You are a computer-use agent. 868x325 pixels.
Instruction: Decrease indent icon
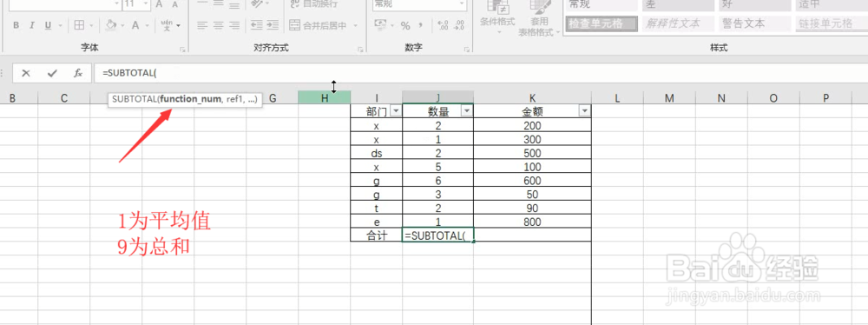click(x=256, y=25)
